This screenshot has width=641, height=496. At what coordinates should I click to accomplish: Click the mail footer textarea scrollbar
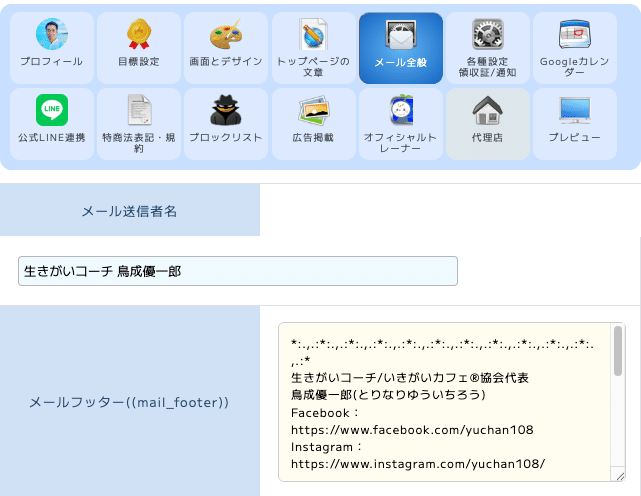618,351
